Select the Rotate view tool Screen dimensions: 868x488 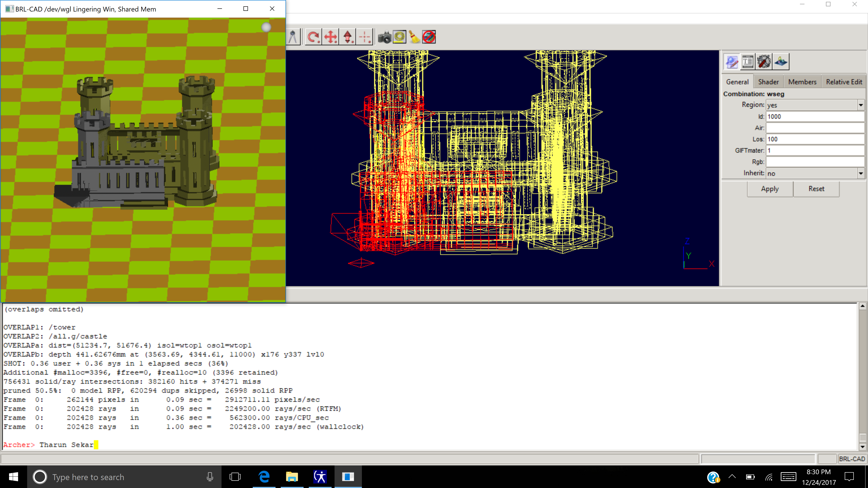tap(313, 37)
